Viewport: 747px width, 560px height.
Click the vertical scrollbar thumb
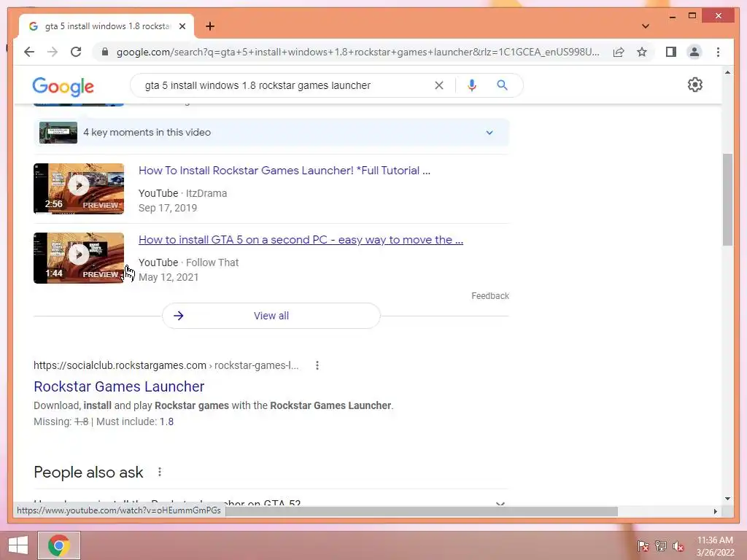point(727,199)
